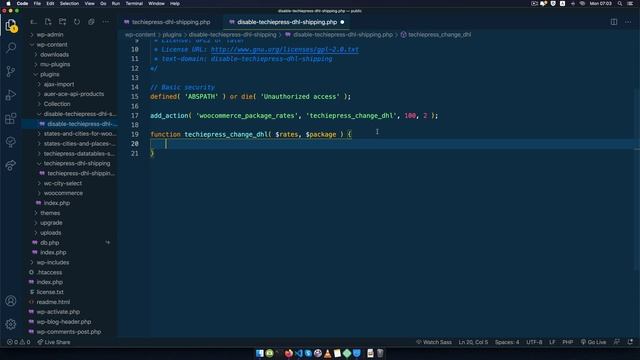
Task: Change LF end of line sequence
Action: [x=552, y=342]
